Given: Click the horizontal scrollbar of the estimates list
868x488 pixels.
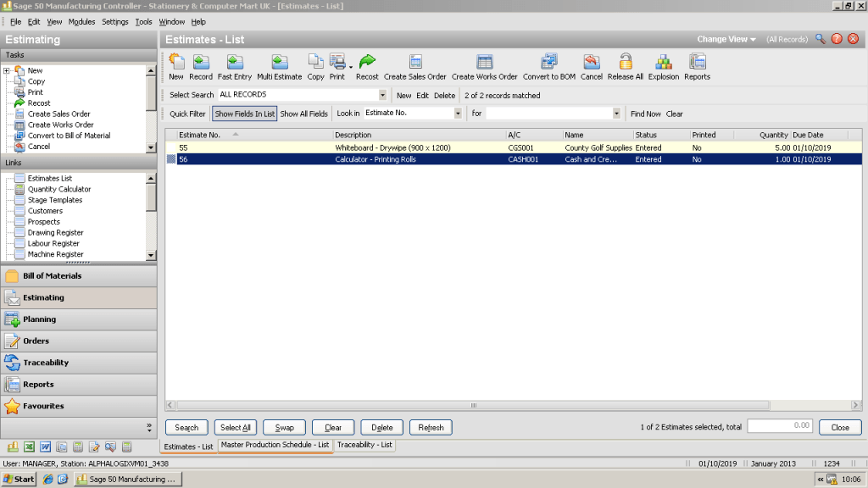Looking at the screenshot, I should pyautogui.click(x=473, y=406).
